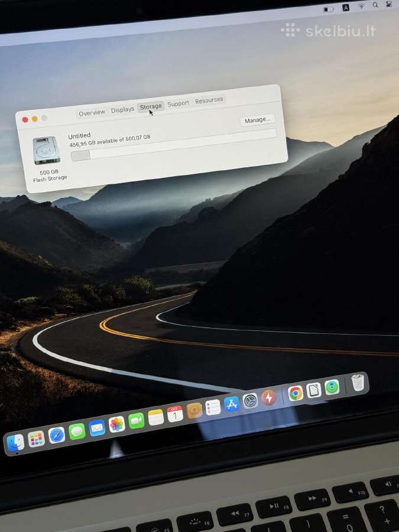Image resolution: width=399 pixels, height=532 pixels.
Task: Open Reminders from the Dock
Action: (213, 407)
